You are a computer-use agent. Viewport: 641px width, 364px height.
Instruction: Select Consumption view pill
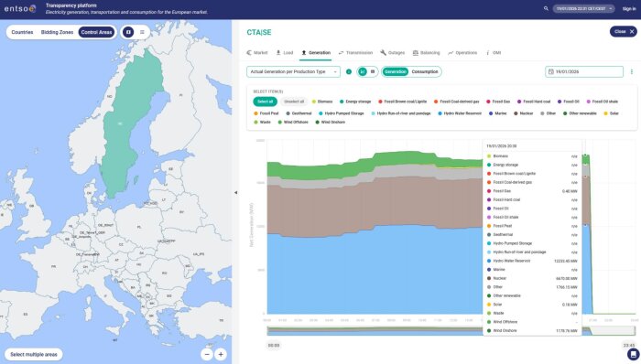click(x=424, y=72)
